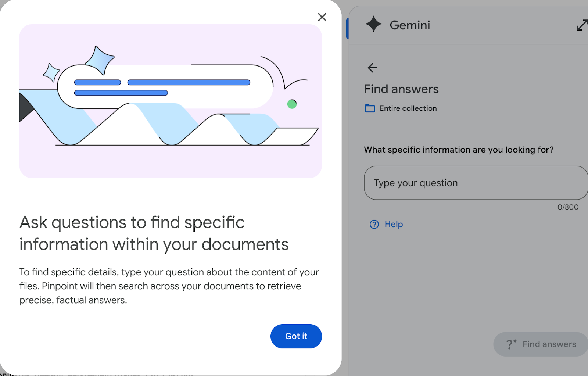Click the "Ask questions to find specific information" heading
The height and width of the screenshot is (376, 588).
[154, 233]
